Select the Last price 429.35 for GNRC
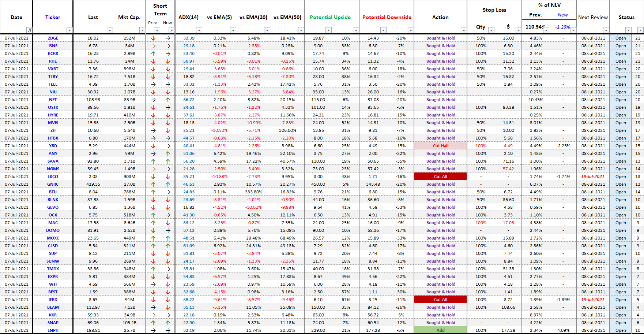644x334 pixels. pos(93,184)
